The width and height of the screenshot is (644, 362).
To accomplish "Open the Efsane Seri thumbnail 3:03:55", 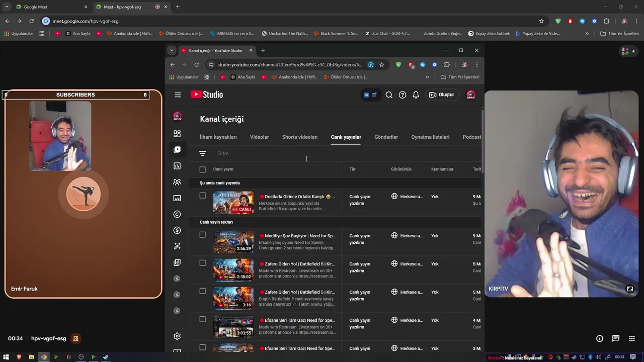I will pos(233,326).
